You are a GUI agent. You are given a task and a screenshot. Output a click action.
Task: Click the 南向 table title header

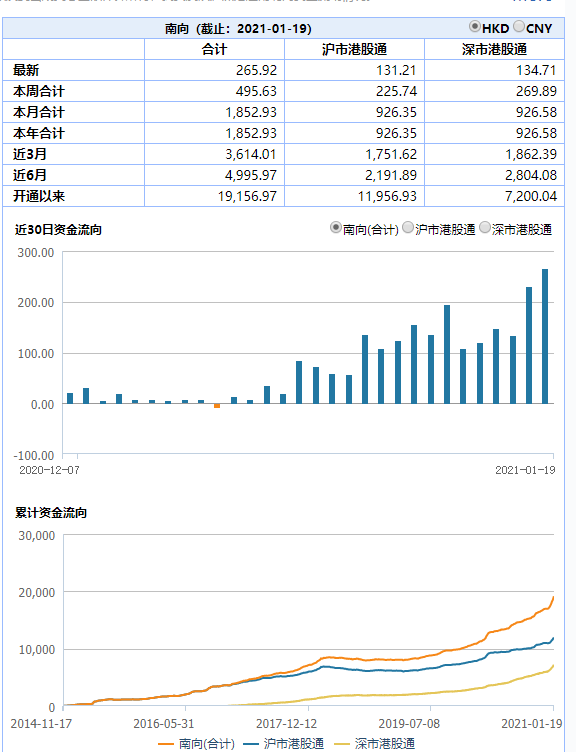(x=238, y=29)
